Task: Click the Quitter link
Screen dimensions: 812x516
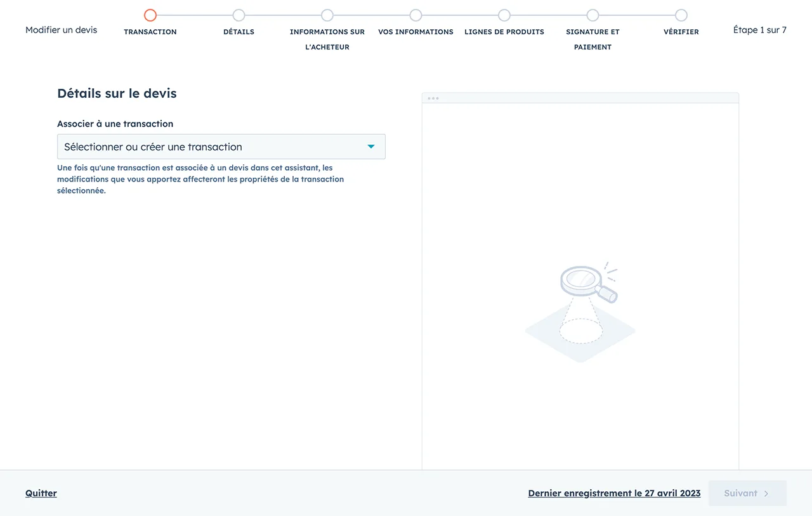Action: pyautogui.click(x=41, y=493)
